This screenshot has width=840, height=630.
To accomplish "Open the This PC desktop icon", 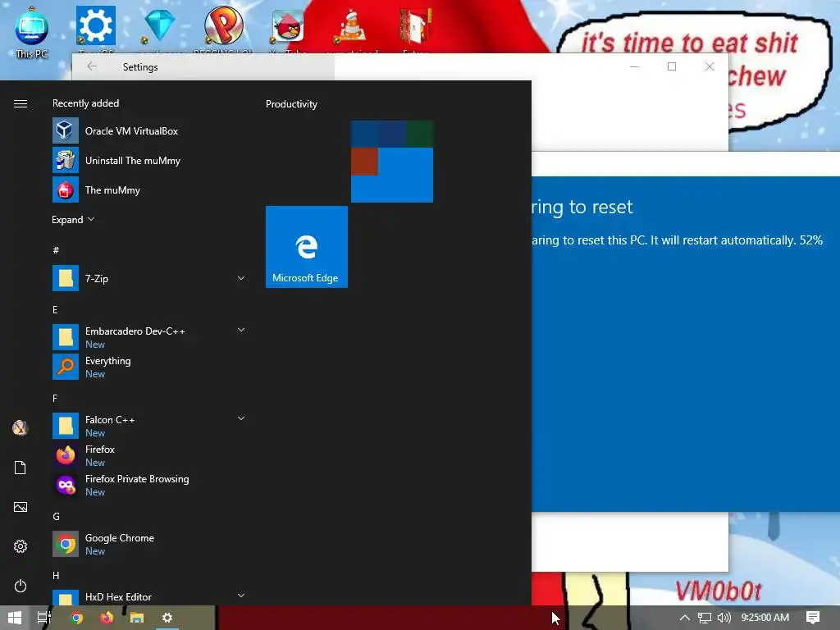I will click(32, 32).
